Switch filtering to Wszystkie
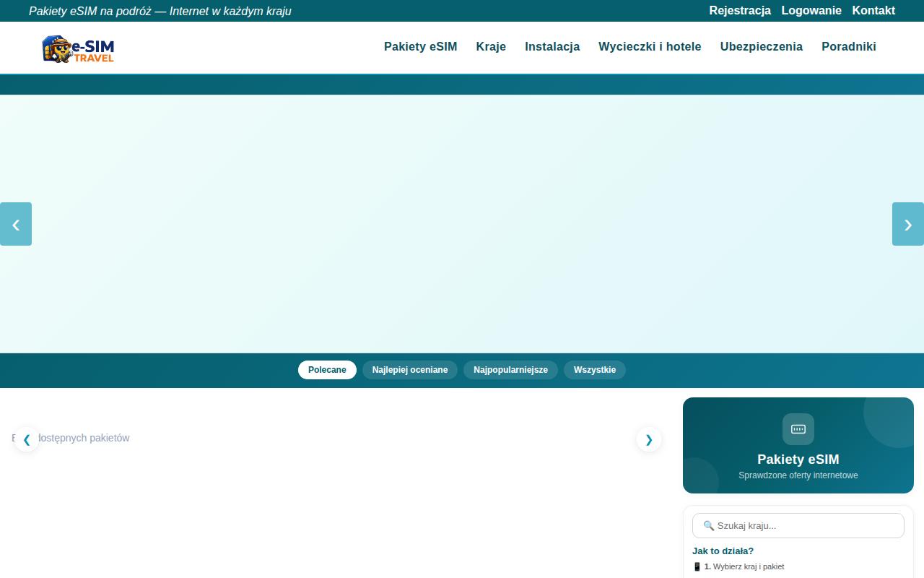 [594, 369]
